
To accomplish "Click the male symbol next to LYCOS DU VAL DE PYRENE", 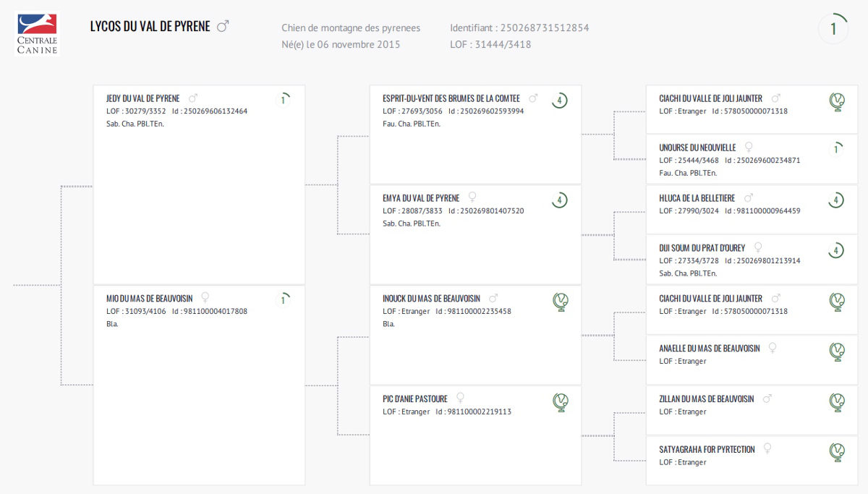I will (223, 26).
